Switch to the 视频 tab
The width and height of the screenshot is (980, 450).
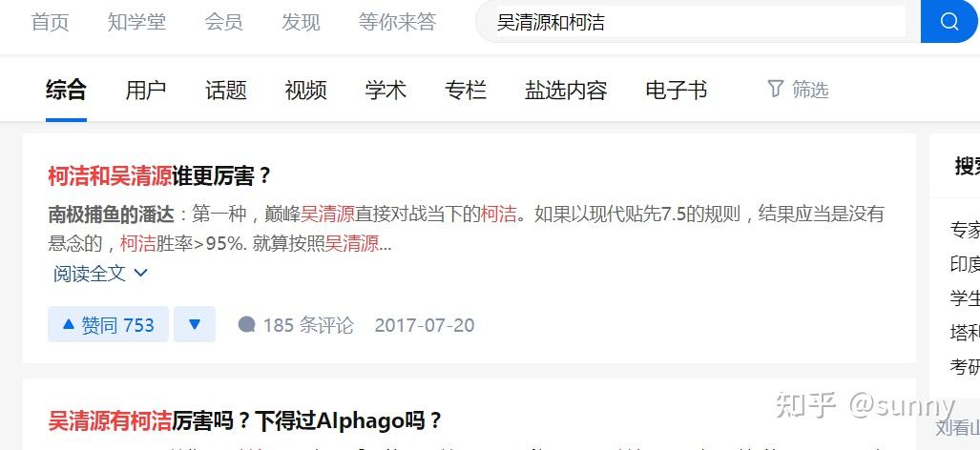tap(305, 91)
